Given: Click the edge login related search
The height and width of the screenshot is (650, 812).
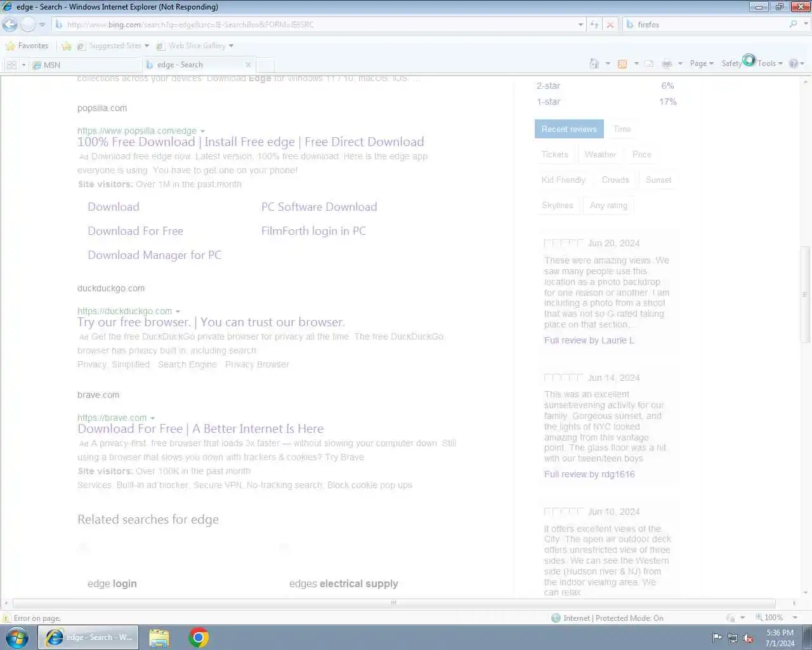Looking at the screenshot, I should [x=112, y=584].
